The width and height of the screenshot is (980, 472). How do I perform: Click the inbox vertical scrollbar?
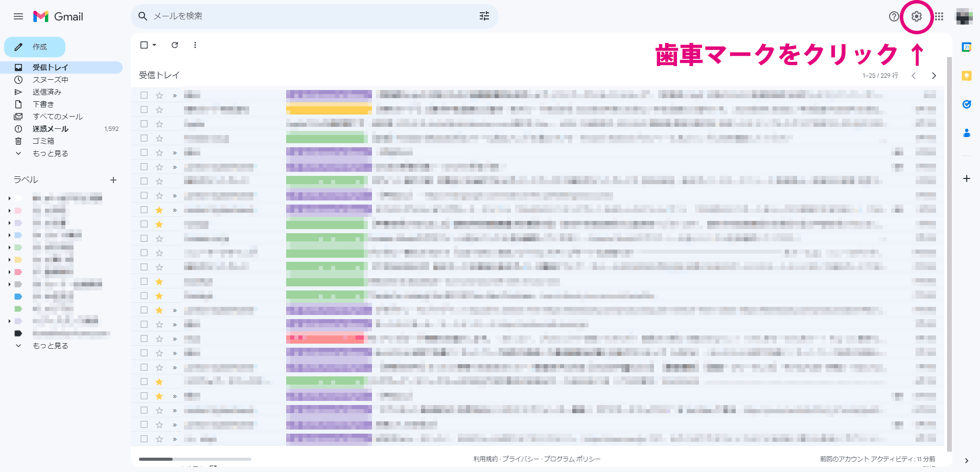pos(949,253)
